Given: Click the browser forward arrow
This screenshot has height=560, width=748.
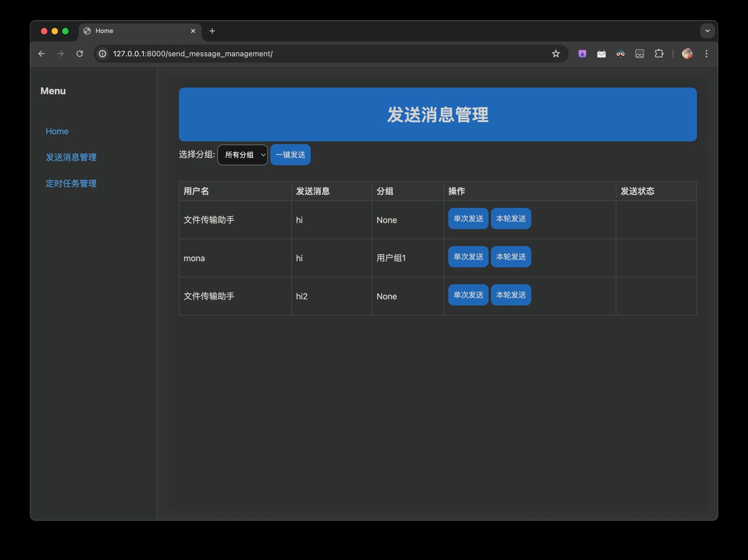Looking at the screenshot, I should point(60,54).
